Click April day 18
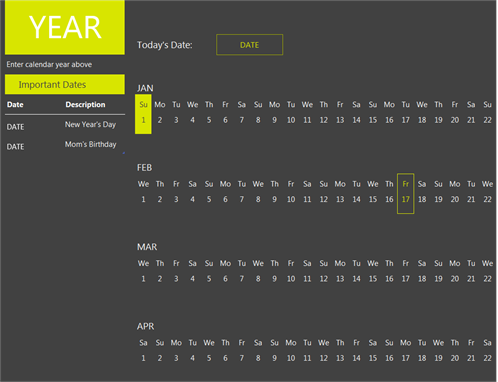The height and width of the screenshot is (382, 498). click(x=422, y=358)
